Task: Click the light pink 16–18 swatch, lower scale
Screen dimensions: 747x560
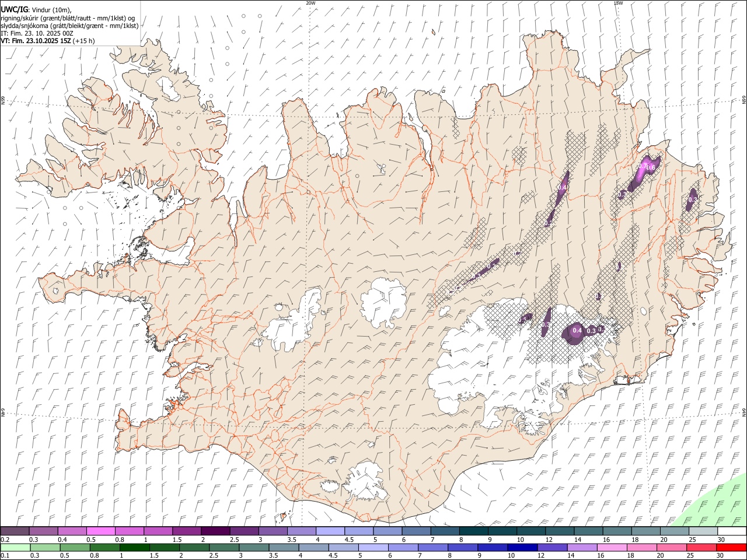Action: 612,547
